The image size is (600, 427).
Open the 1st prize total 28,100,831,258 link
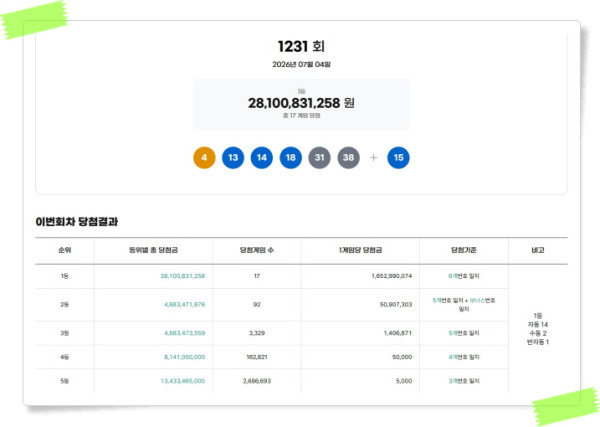coord(183,276)
